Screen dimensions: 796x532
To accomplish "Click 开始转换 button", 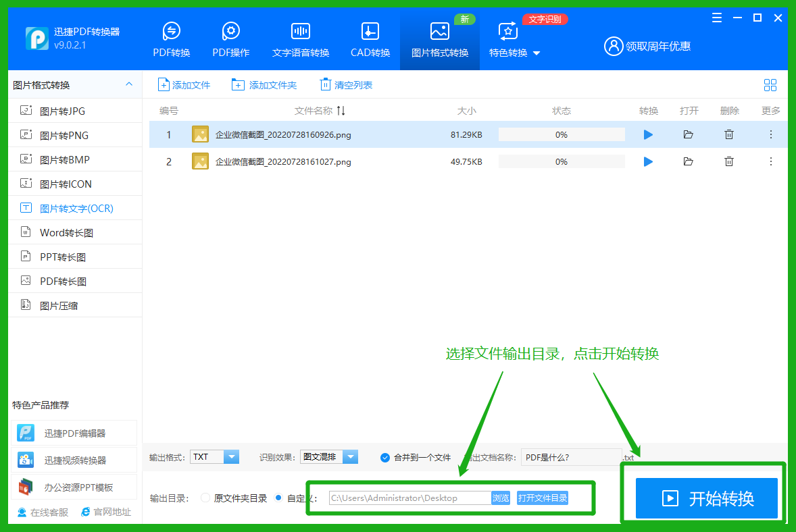I will (707, 498).
